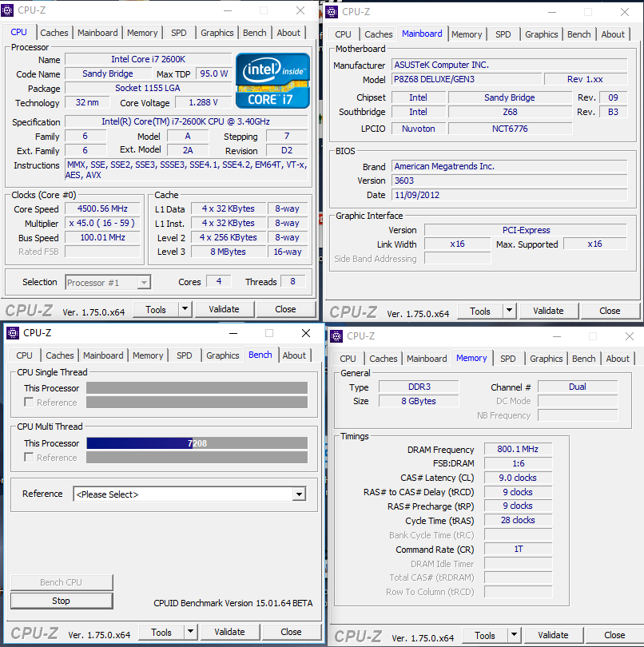The width and height of the screenshot is (644, 647).
Task: Open the Tools dropdown arrow in the Bench window
Action: click(190, 632)
